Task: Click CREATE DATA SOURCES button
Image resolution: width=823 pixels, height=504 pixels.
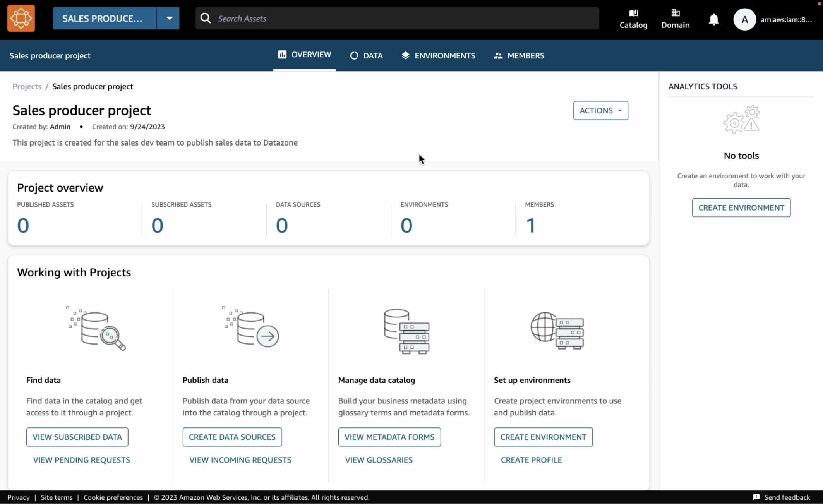Action: point(232,437)
